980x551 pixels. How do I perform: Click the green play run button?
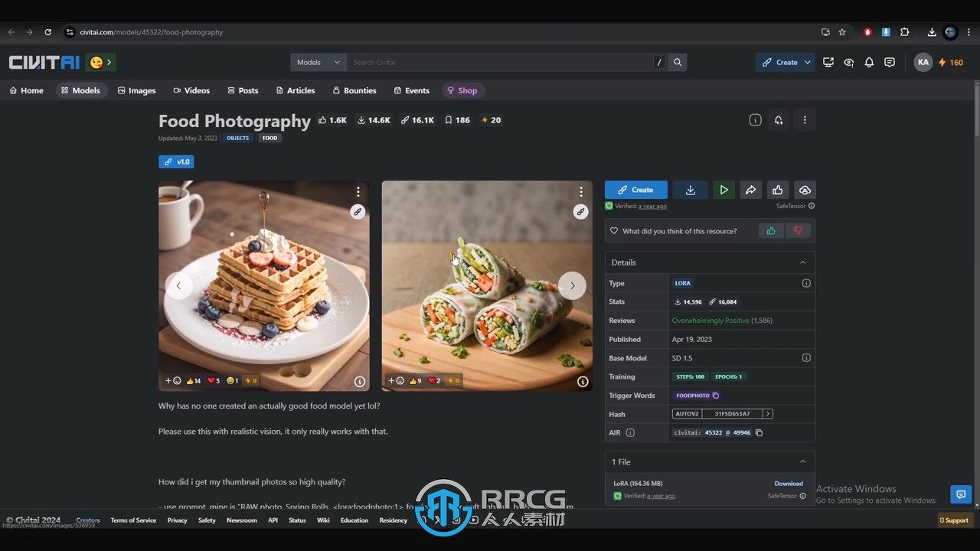click(x=724, y=190)
